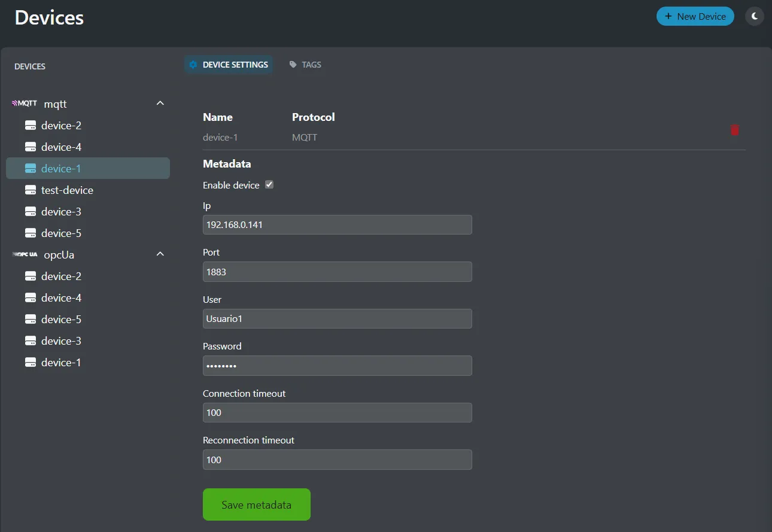Collapse the mqtt device group
Viewport: 772px width, 532px height.
coord(160,104)
